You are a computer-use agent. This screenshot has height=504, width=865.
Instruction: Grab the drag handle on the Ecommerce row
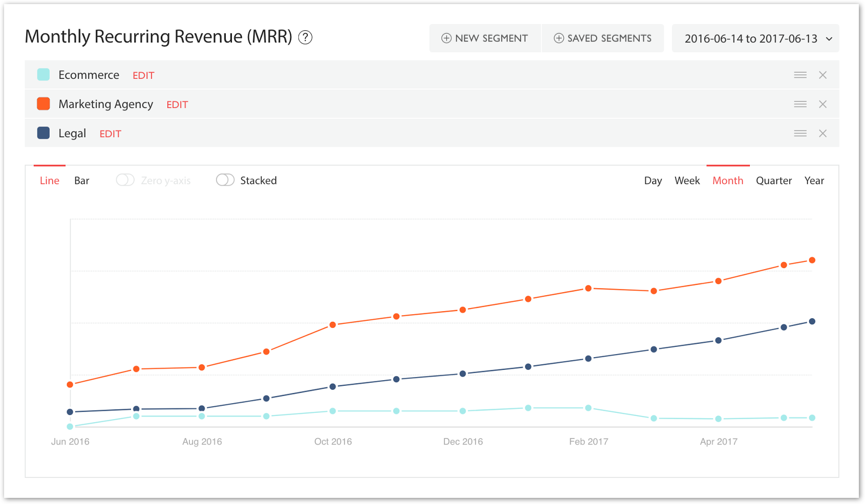point(799,74)
